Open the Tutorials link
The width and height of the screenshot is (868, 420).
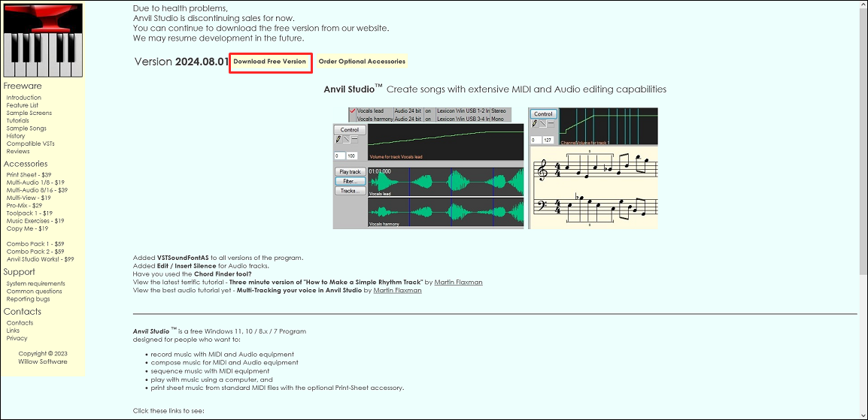18,120
